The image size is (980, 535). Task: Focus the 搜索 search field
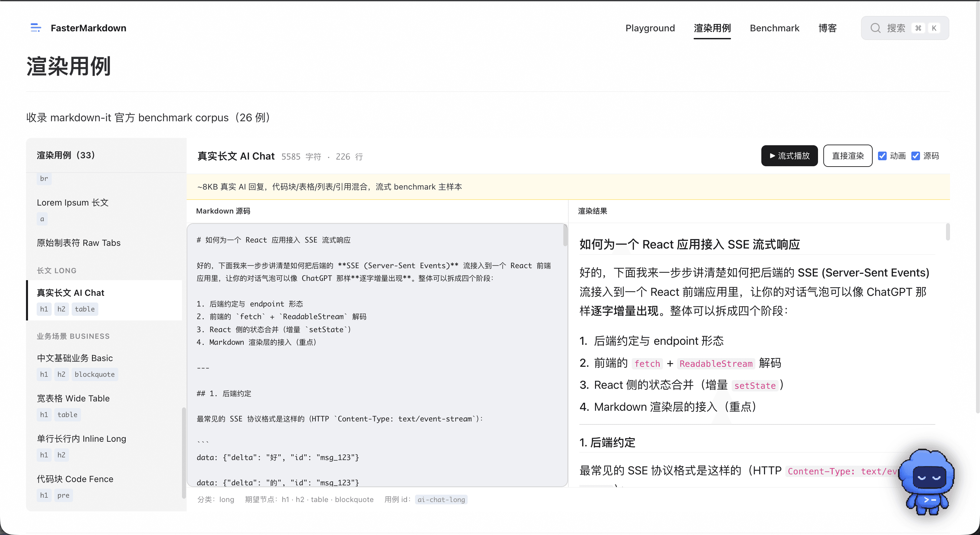905,28
